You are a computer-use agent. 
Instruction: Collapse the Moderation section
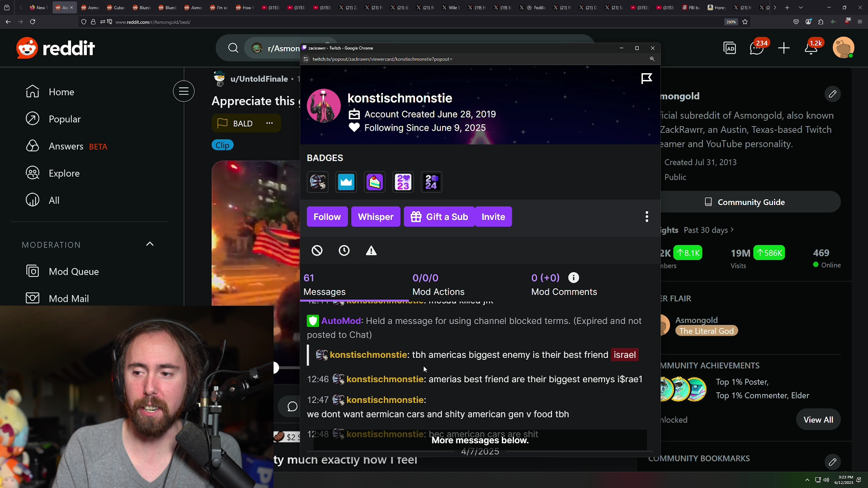150,244
